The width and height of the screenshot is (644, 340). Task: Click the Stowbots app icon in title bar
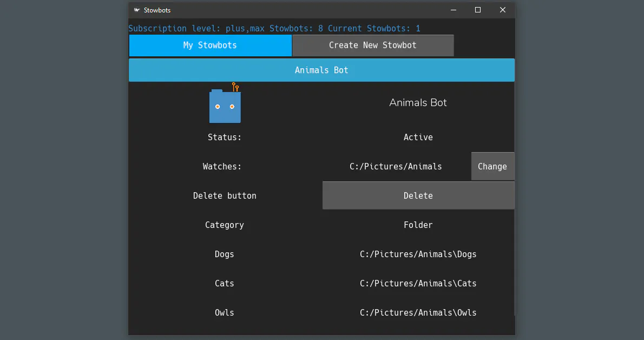pos(137,10)
